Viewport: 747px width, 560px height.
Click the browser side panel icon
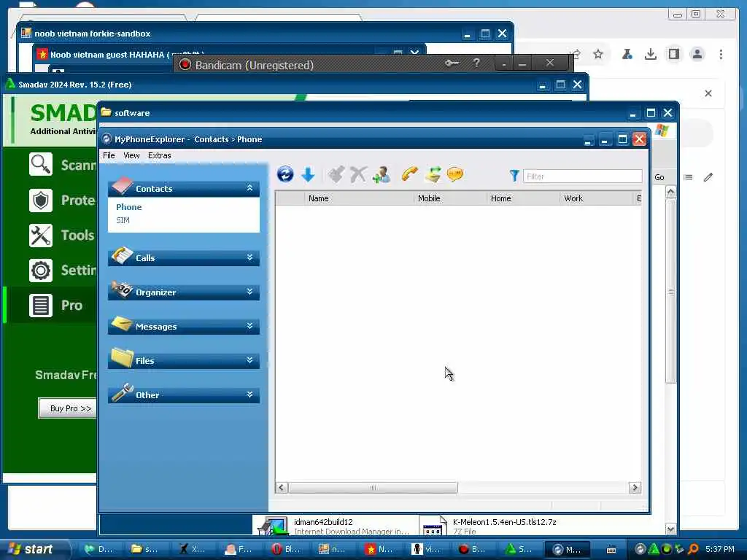[x=673, y=54]
